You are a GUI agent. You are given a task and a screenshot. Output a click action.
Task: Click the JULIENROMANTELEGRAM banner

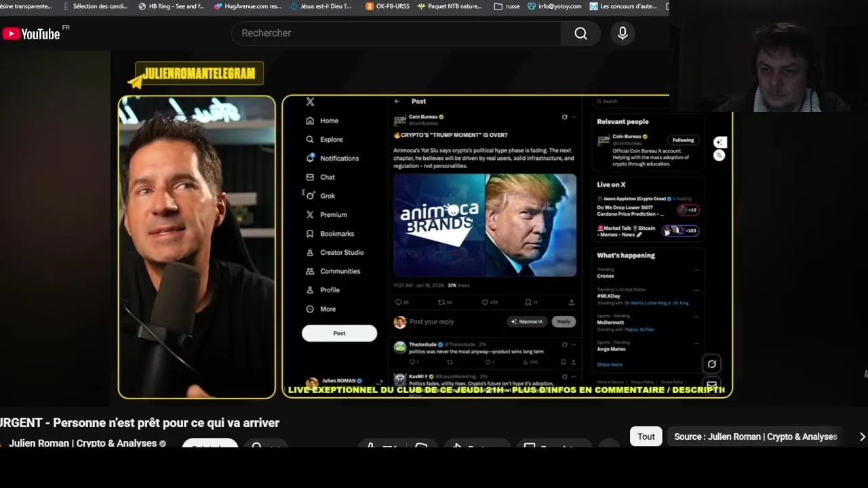(195, 75)
